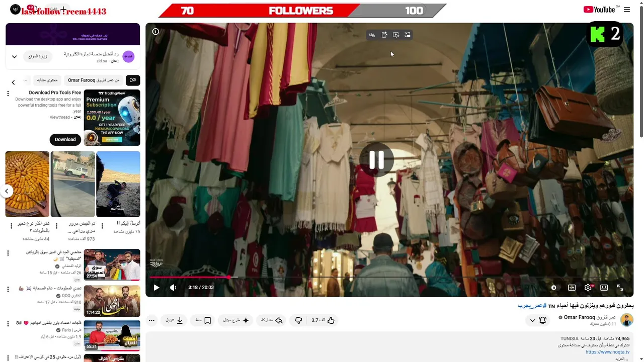The height and width of the screenshot is (362, 644).
Task: Click the create plus button at top
Action: (x=63, y=10)
